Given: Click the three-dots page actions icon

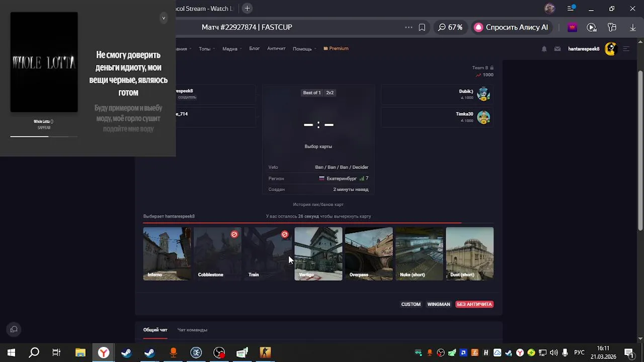Looking at the screenshot, I should 409,27.
